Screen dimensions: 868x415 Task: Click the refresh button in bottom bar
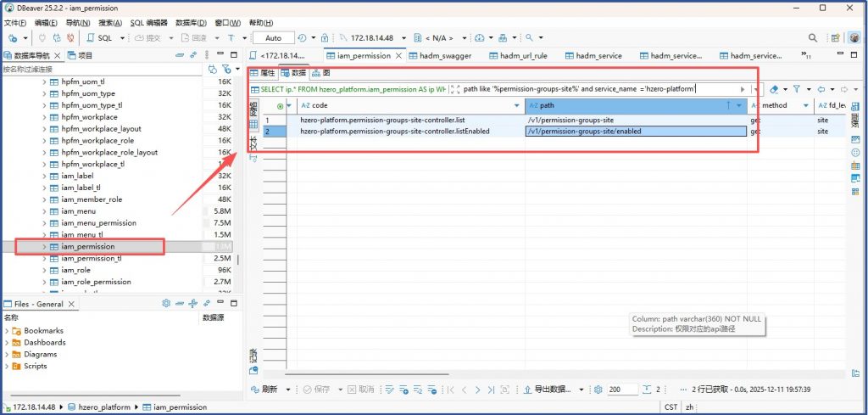point(264,390)
